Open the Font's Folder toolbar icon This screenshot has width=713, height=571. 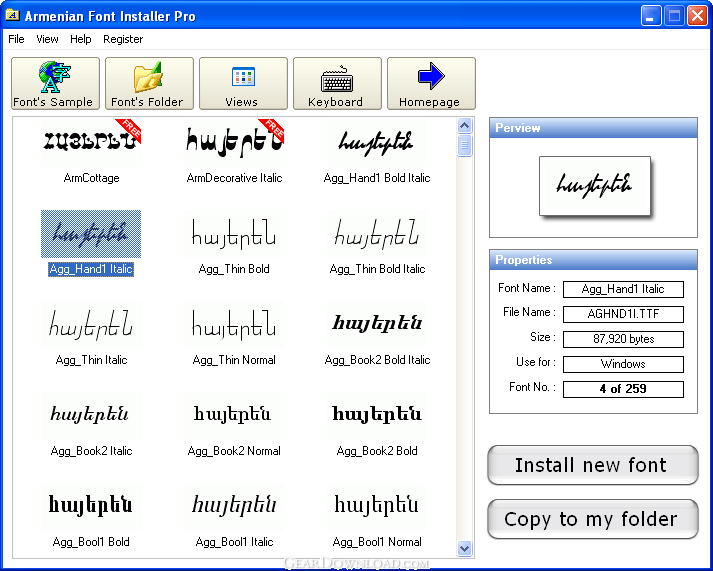coord(148,77)
